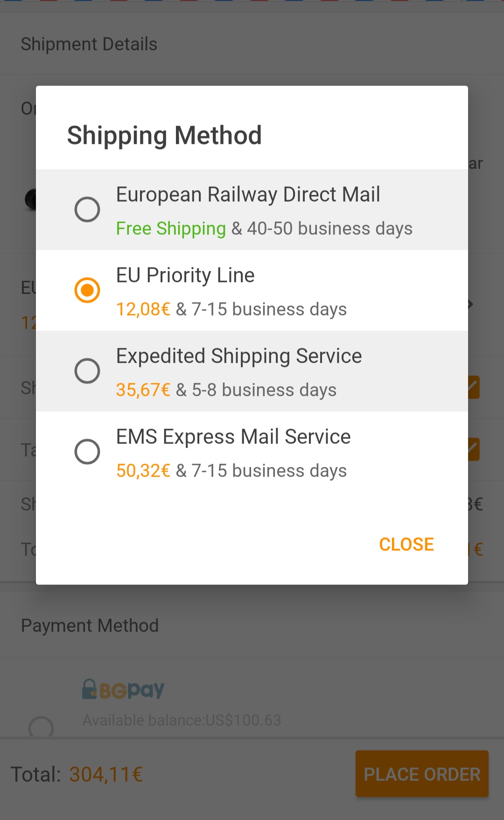Tap the orange tariff insurance checkbox
The height and width of the screenshot is (820, 504).
coord(474,449)
